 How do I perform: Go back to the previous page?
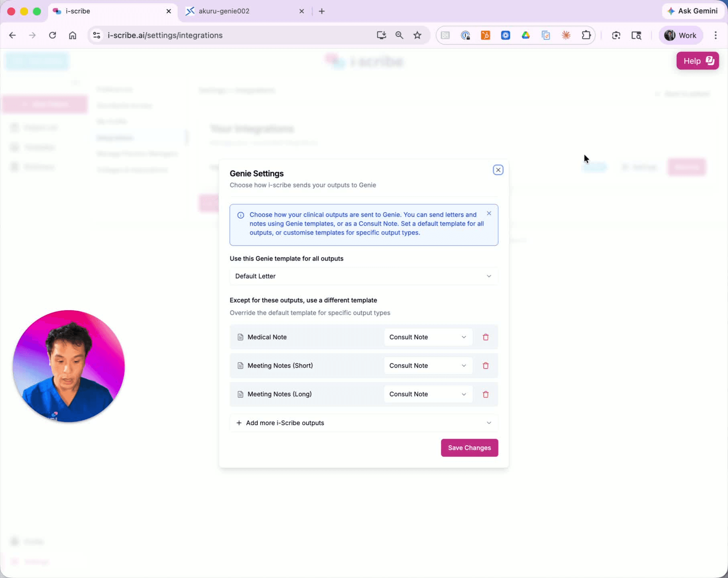click(x=12, y=35)
